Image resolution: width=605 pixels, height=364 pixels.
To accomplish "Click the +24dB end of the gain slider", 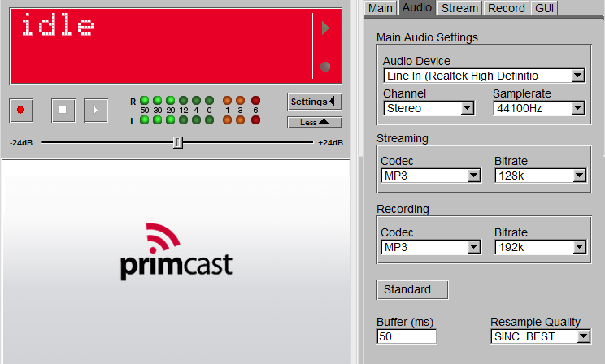I will 330,143.
